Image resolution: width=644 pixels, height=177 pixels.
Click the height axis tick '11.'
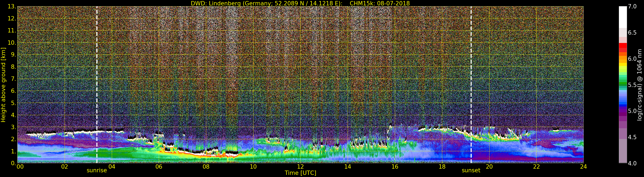[12, 31]
